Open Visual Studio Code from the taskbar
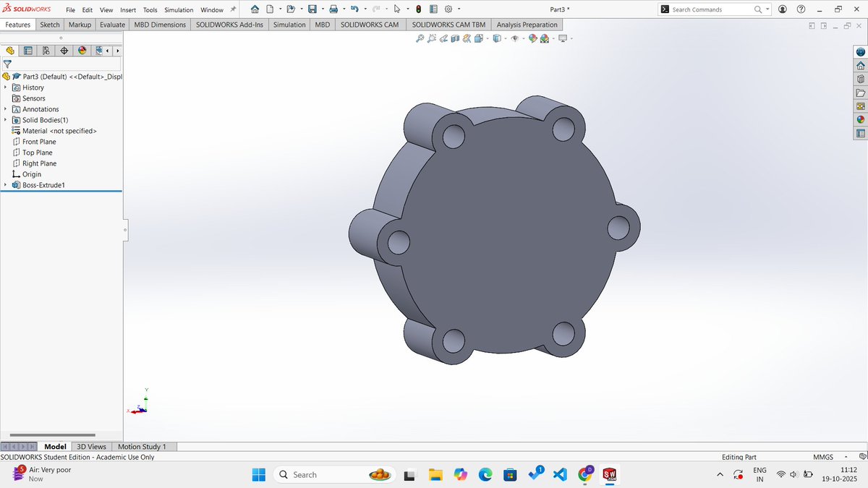This screenshot has width=868, height=488. [559, 474]
